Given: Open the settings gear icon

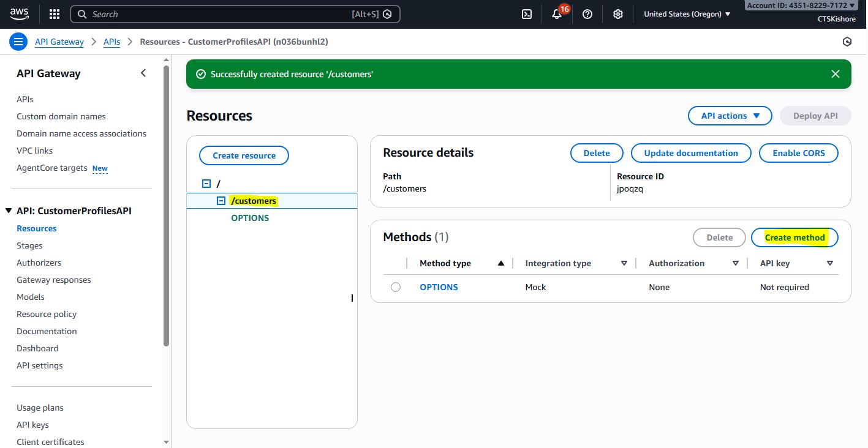Looking at the screenshot, I should click(618, 14).
